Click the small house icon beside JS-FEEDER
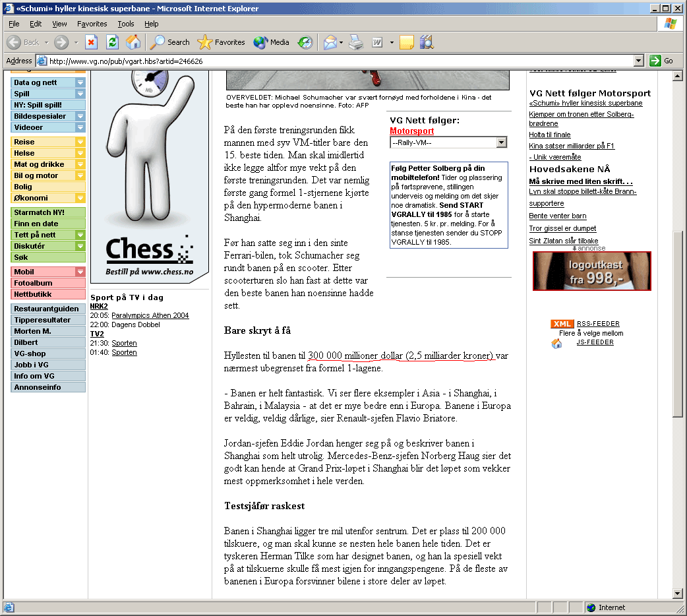687x616 pixels. (x=556, y=344)
